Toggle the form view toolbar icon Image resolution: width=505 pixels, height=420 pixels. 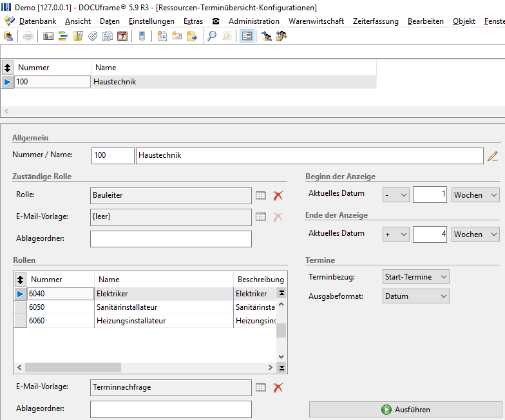click(x=247, y=36)
